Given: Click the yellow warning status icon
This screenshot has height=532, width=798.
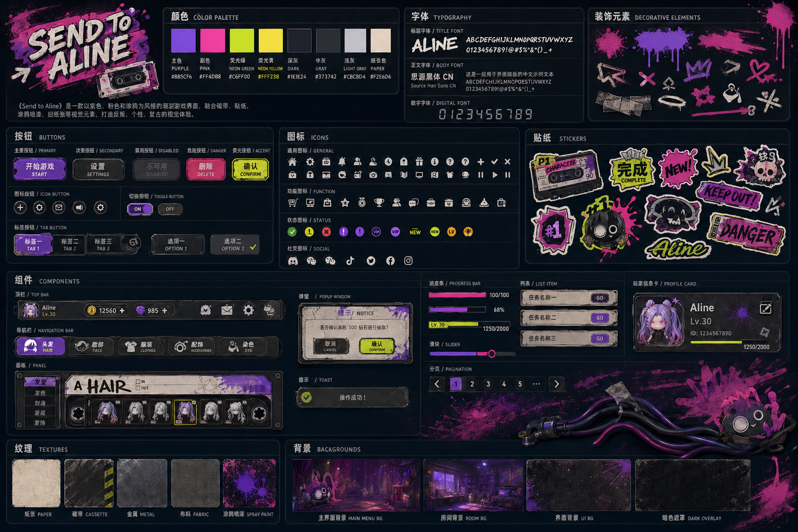Looking at the screenshot, I should pyautogui.click(x=309, y=232).
